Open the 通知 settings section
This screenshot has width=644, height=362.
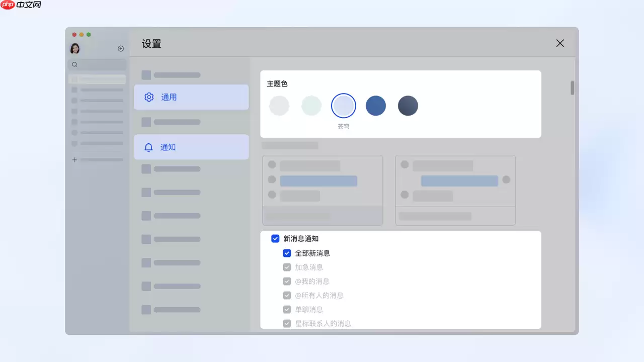click(x=191, y=147)
